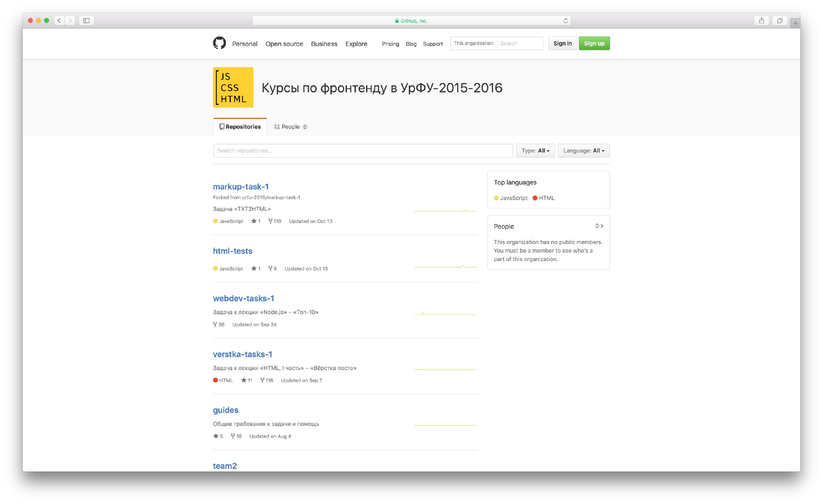Click star count for html-tests
Image resolution: width=823 pixels, height=504 pixels.
coord(256,268)
